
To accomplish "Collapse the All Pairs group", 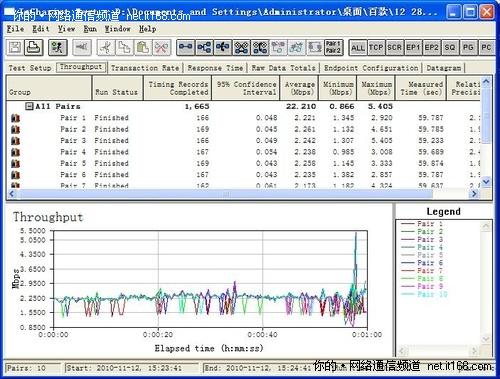I will click(x=29, y=106).
